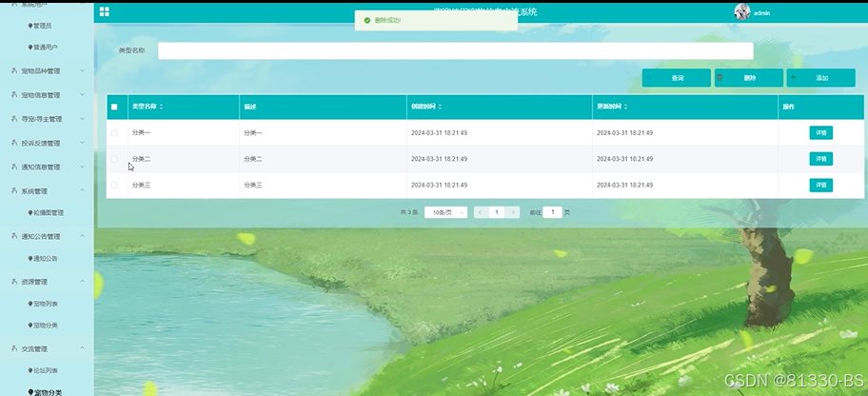Click the 创建时间 value in row 分类一

click(x=439, y=133)
